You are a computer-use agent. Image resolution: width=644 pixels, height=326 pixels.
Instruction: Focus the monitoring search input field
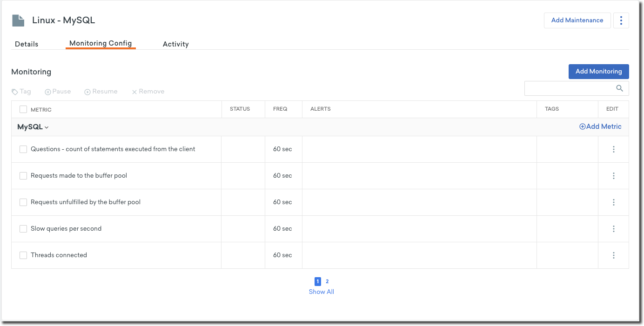click(569, 88)
